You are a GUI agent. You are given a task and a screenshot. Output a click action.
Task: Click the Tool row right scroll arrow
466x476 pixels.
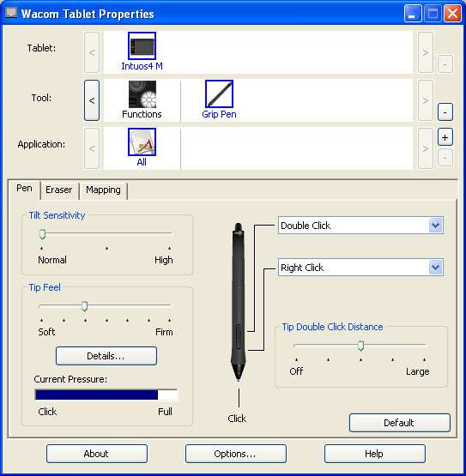tap(426, 100)
